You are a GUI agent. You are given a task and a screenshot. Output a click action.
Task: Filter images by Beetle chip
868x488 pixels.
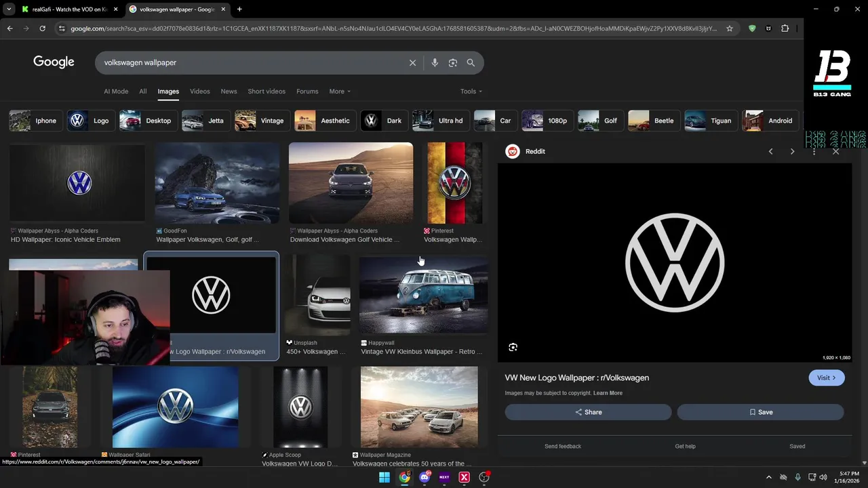pyautogui.click(x=654, y=121)
